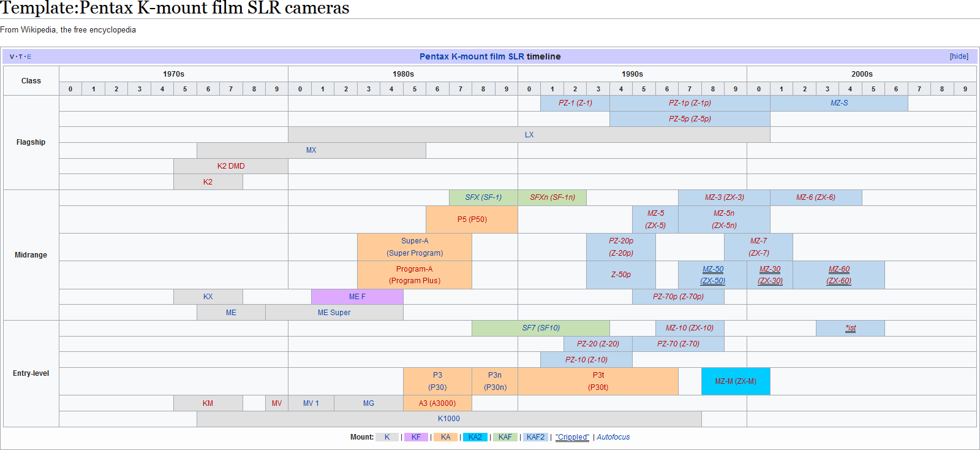Screen dimensions: 980x450
Task: Select the Entry-level class row header
Action: click(x=31, y=373)
